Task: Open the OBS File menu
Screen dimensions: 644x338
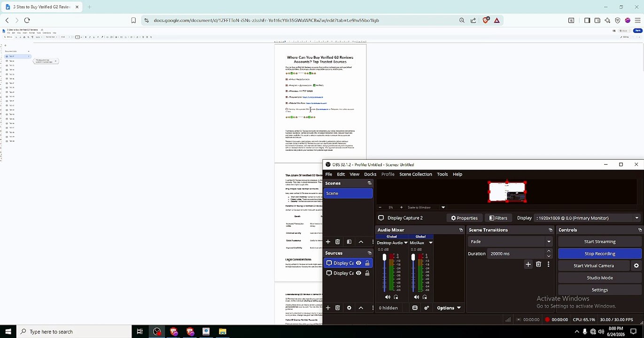Action: (x=329, y=174)
